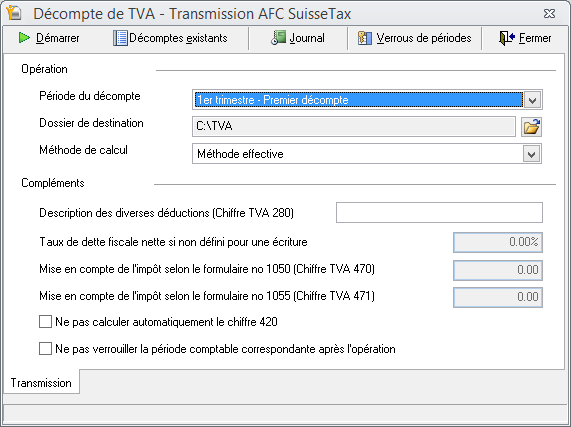This screenshot has width=571, height=427.
Task: Toggle Ne pas verrouiller la période comptable
Action: click(45, 349)
